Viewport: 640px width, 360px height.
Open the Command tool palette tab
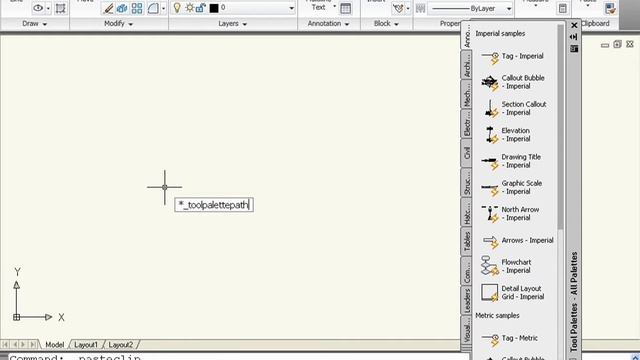[x=467, y=271]
